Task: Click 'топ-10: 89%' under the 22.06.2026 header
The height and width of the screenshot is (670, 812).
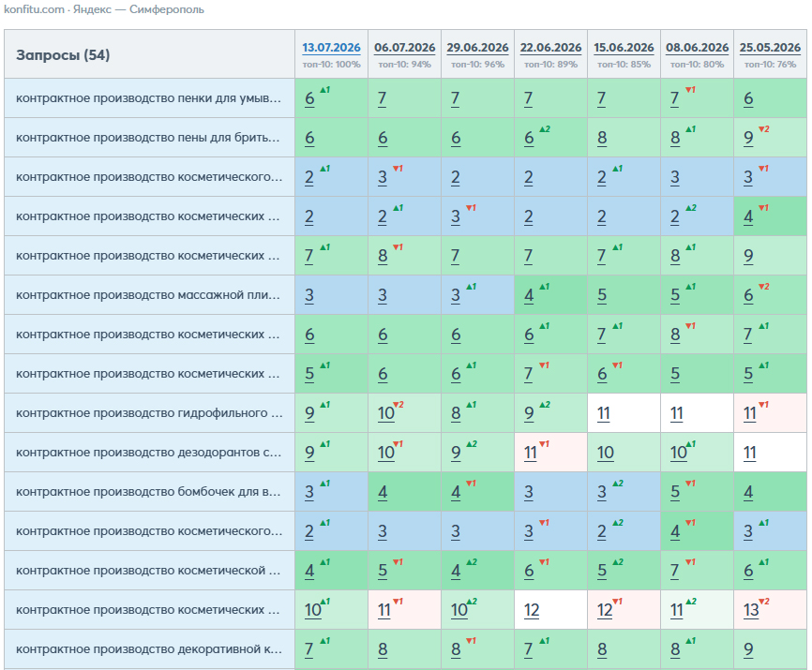Action: pos(551,64)
